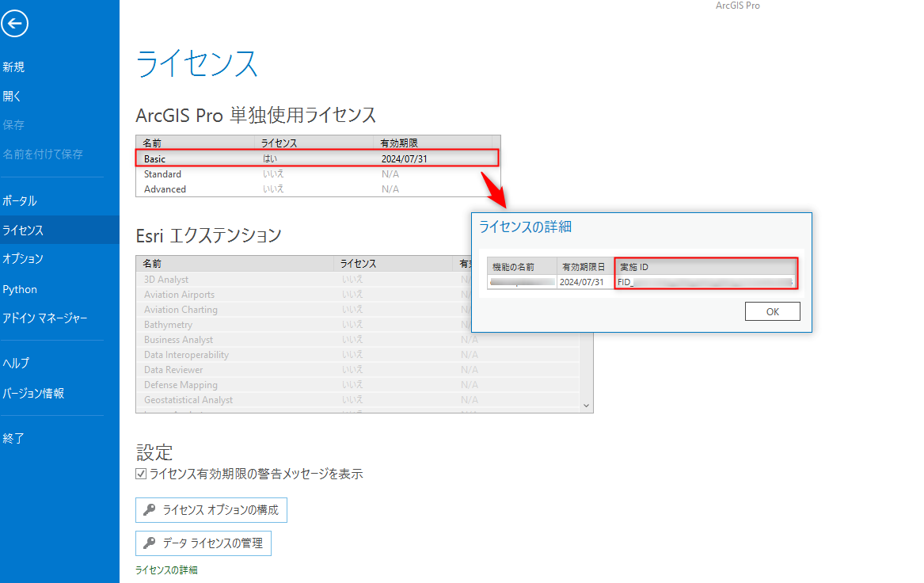Open the ヘルプ item

pyautogui.click(x=16, y=363)
